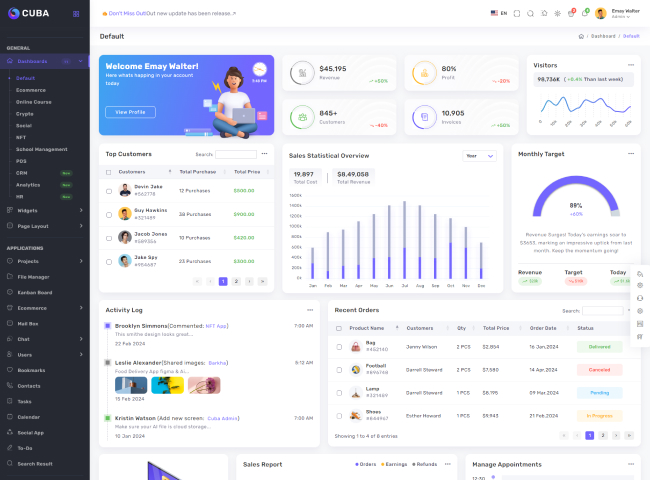650x480 pixels.
Task: Click the Top Customers search field
Action: coord(236,154)
